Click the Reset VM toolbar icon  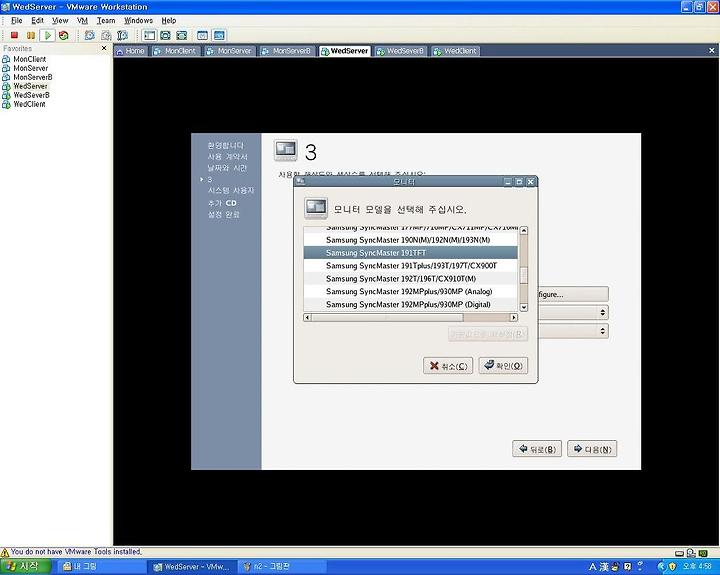[64, 35]
